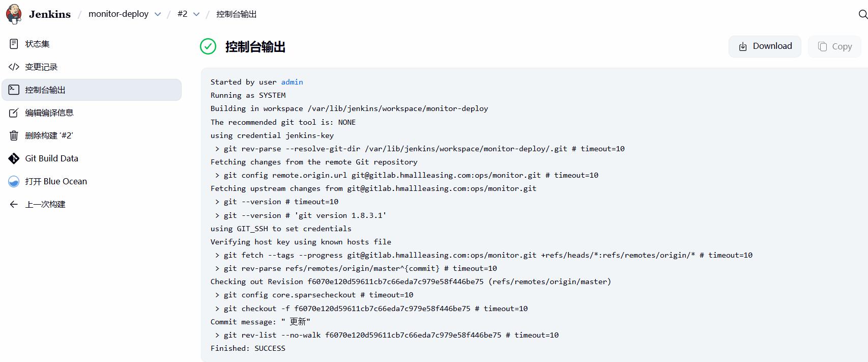Image resolution: width=868 pixels, height=362 pixels.
Task: Click the Jenkins home title text
Action: (x=50, y=14)
